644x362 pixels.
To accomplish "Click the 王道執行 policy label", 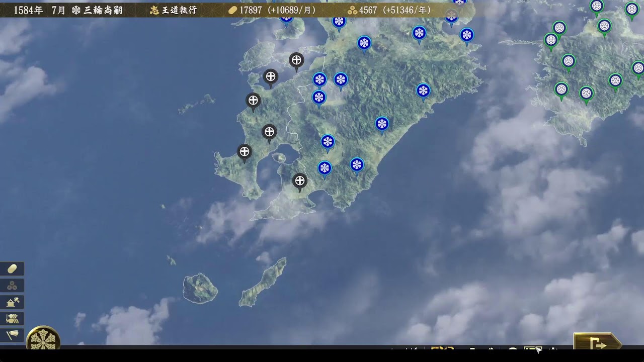I will coord(174,10).
